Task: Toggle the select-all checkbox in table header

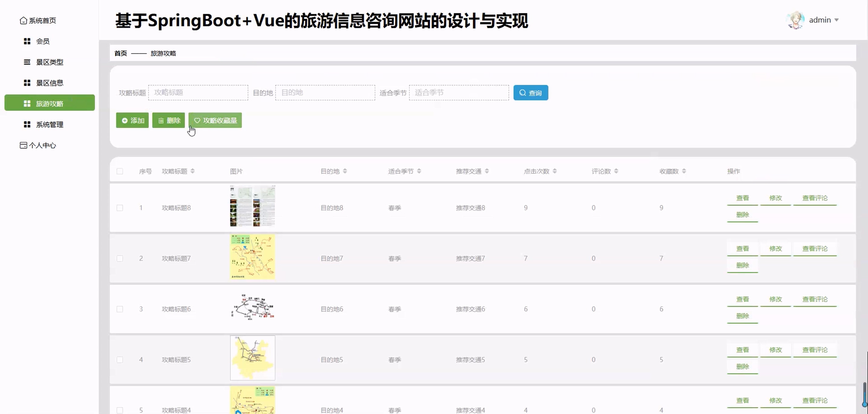Action: (120, 171)
